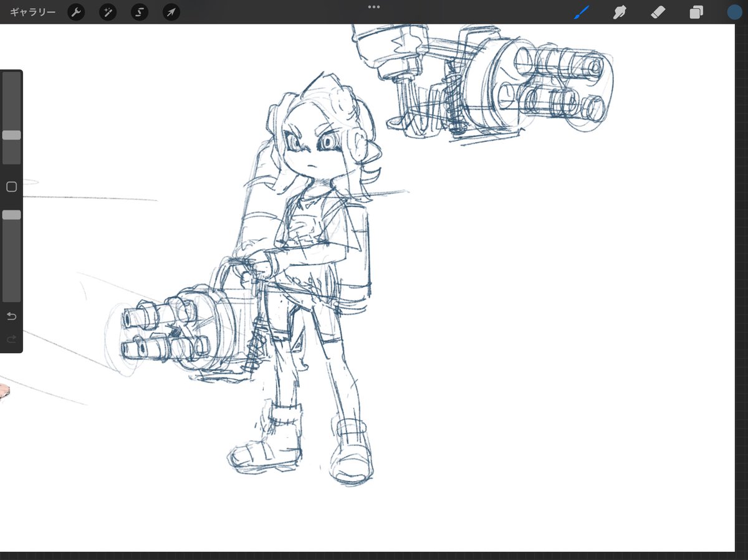Activate the Selection S-shaped tool
Viewport: 748px width, 560px height.
140,12
